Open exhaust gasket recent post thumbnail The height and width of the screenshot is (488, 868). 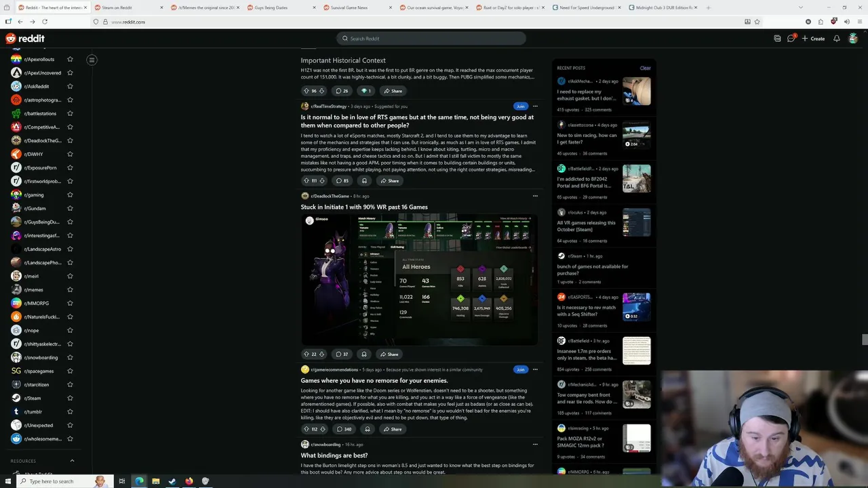click(x=637, y=91)
